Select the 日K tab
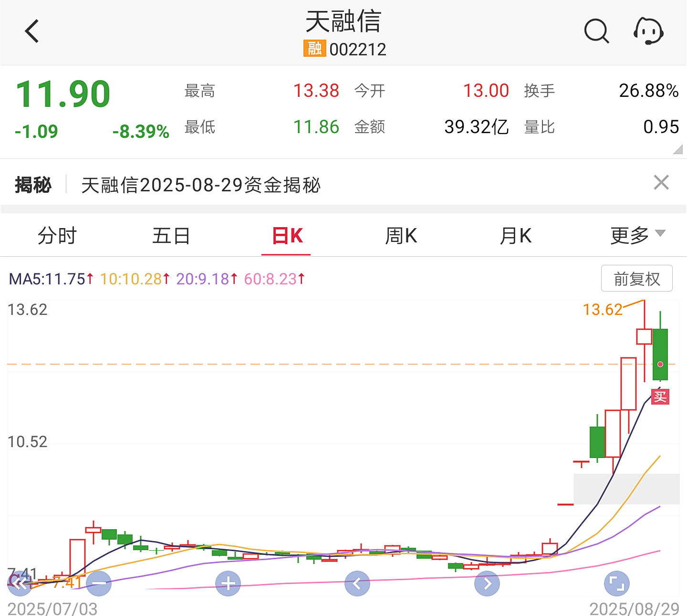Screen dimensions: 687x616 287,236
